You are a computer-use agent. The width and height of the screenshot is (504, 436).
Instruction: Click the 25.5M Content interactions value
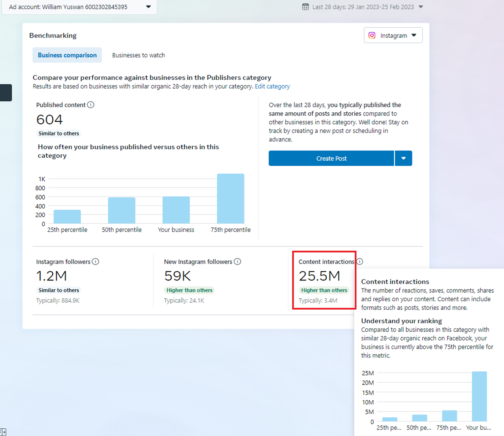(319, 276)
